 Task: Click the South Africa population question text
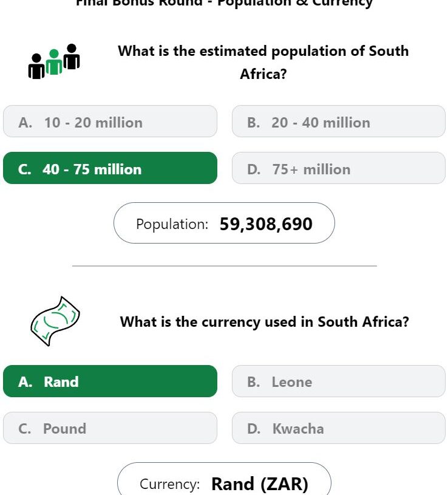[x=263, y=62]
